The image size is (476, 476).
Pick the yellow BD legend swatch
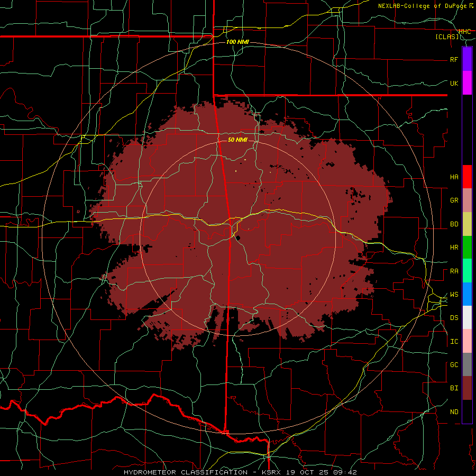(467, 224)
